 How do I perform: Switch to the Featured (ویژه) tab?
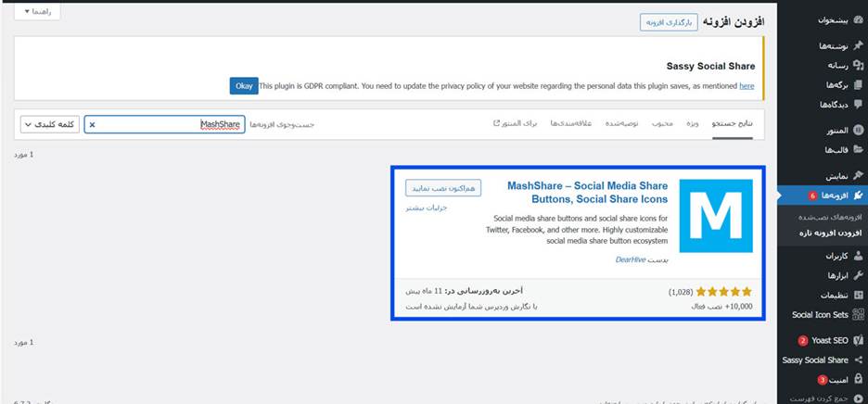[693, 123]
